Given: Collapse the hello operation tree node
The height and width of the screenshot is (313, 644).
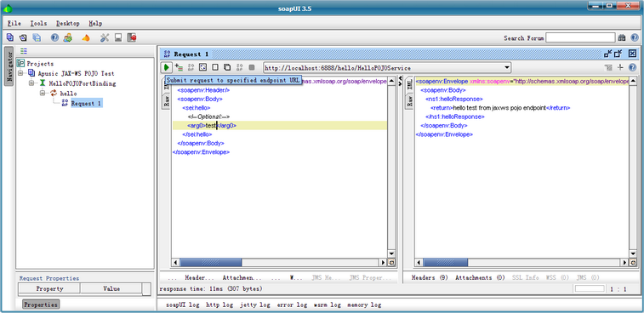Looking at the screenshot, I should pyautogui.click(x=43, y=94).
